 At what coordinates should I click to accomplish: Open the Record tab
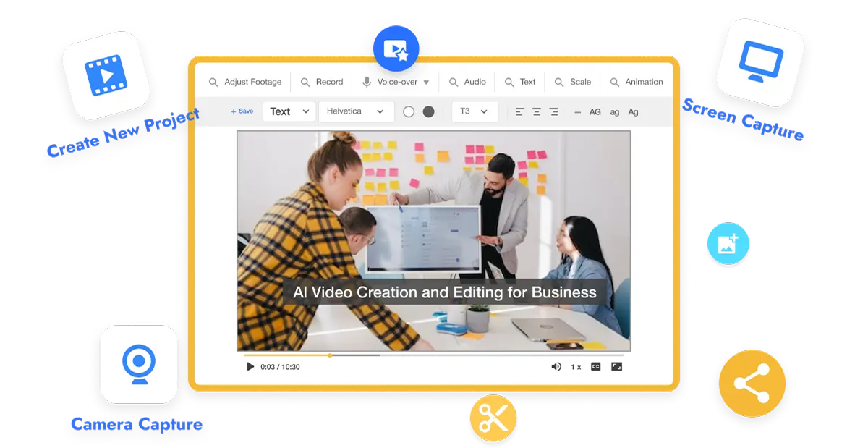[322, 82]
